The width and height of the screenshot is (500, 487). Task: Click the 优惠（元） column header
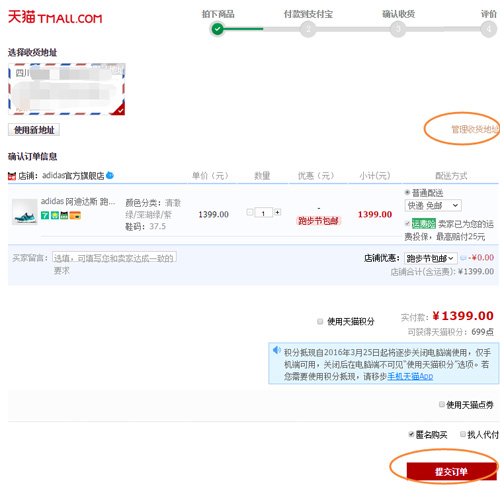(x=316, y=176)
